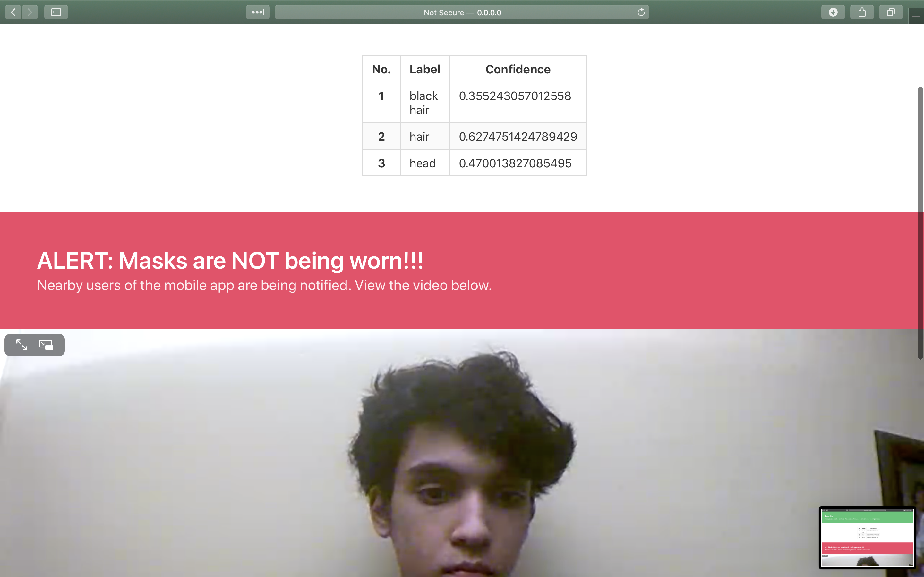
Task: Show the downloads list
Action: [x=833, y=12]
